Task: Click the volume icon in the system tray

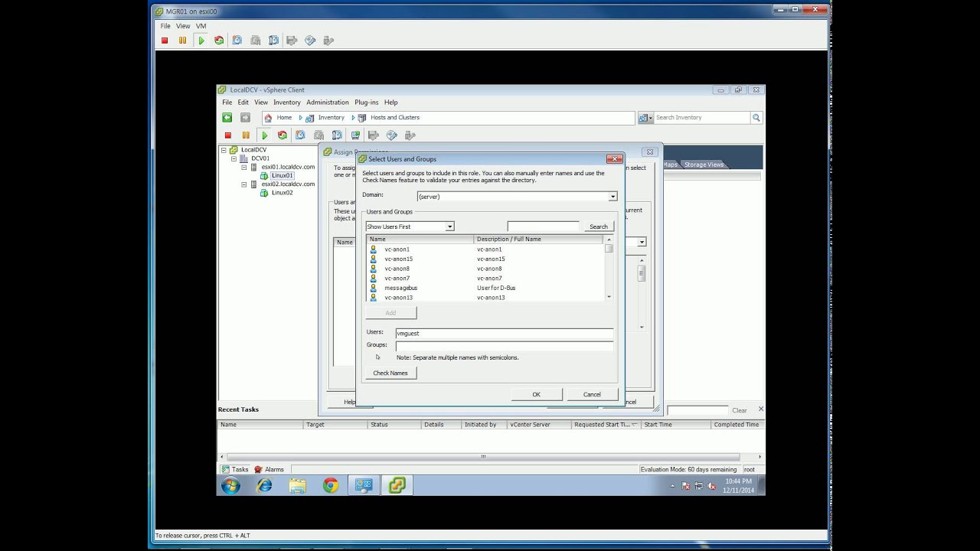Action: [x=711, y=486]
